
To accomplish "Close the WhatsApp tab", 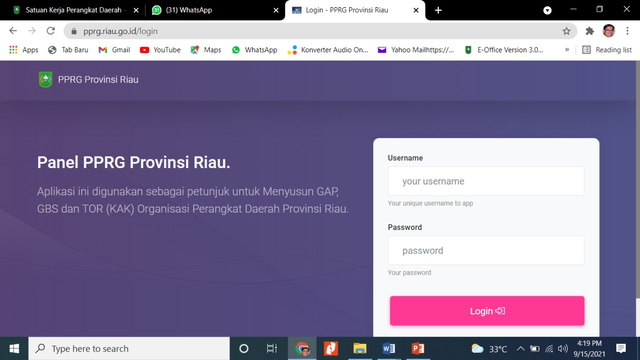I will click(x=276, y=10).
